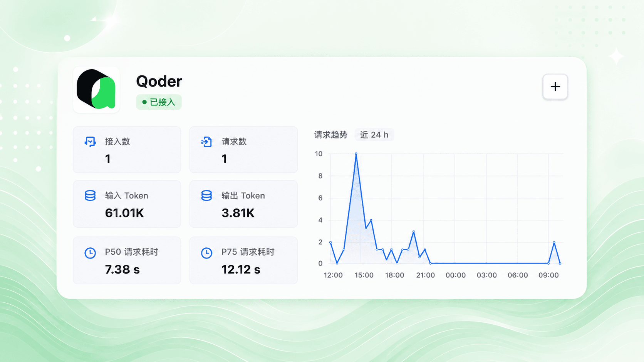The width and height of the screenshot is (644, 362).
Task: Select the 61.01K input token value
Action: tap(124, 213)
